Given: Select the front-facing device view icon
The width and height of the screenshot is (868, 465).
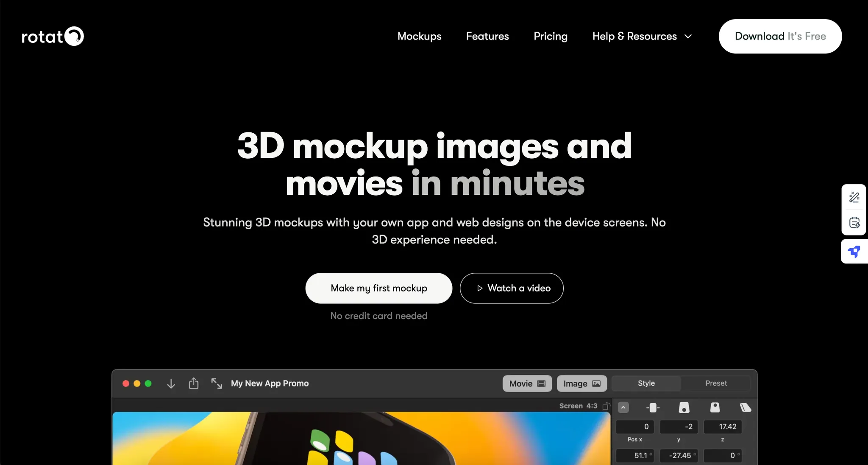Looking at the screenshot, I should (x=653, y=408).
